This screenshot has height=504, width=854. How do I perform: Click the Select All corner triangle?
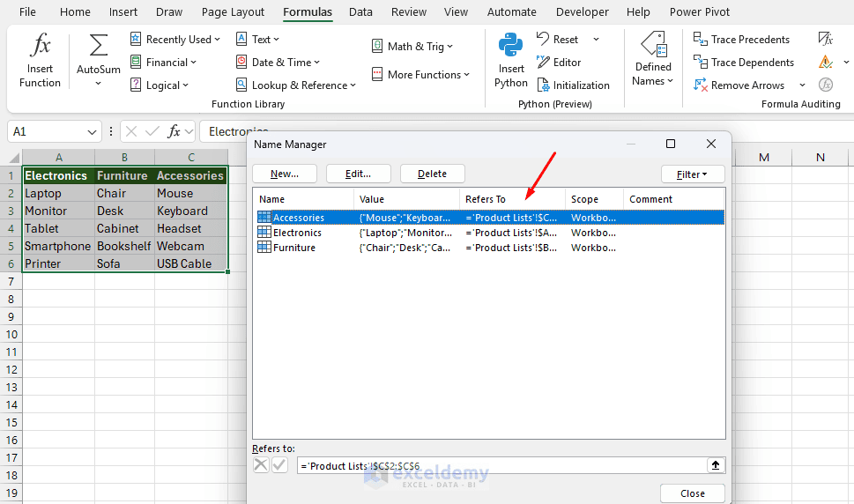[x=14, y=158]
